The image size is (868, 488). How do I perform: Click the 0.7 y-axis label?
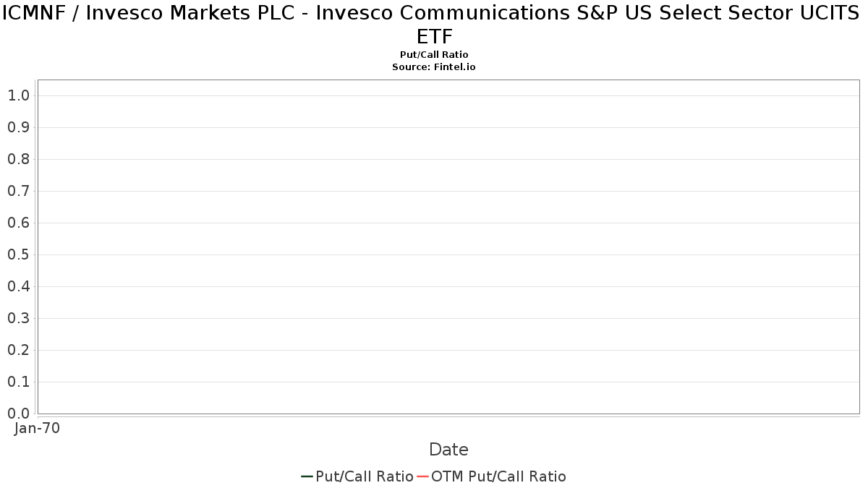(x=18, y=191)
